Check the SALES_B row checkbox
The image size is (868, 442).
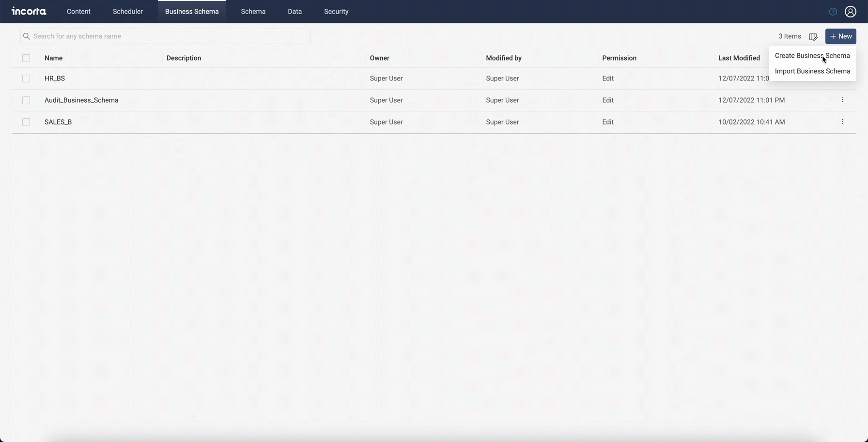[x=26, y=122]
